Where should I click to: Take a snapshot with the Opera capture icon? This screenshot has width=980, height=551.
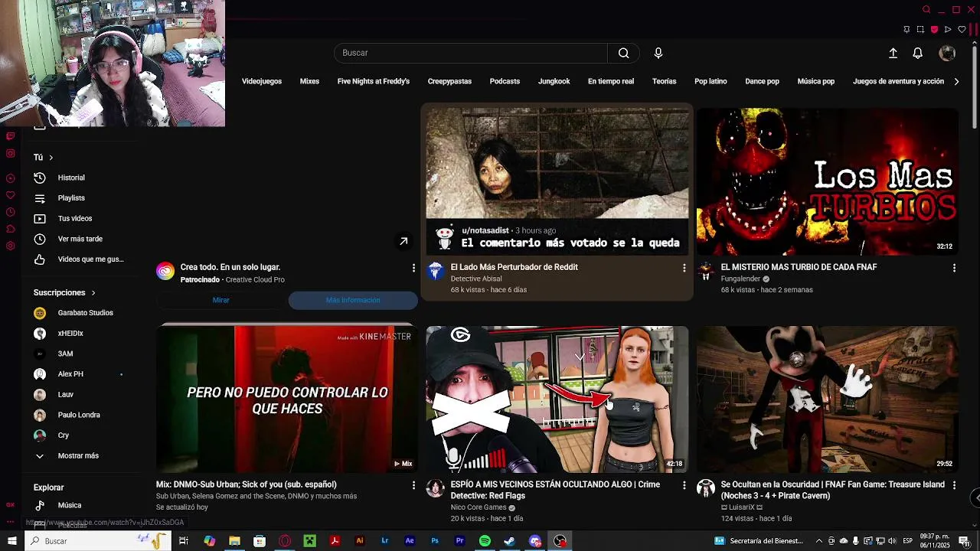920,30
